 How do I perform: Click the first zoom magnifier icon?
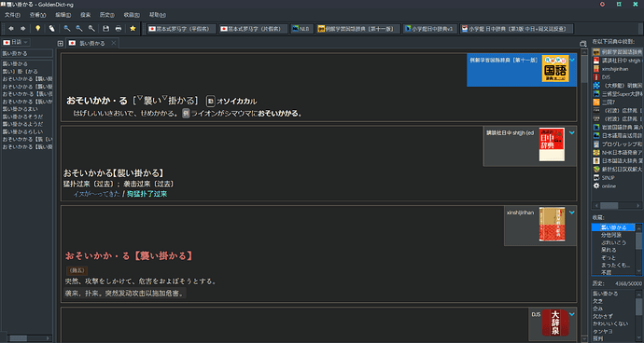[67, 29]
